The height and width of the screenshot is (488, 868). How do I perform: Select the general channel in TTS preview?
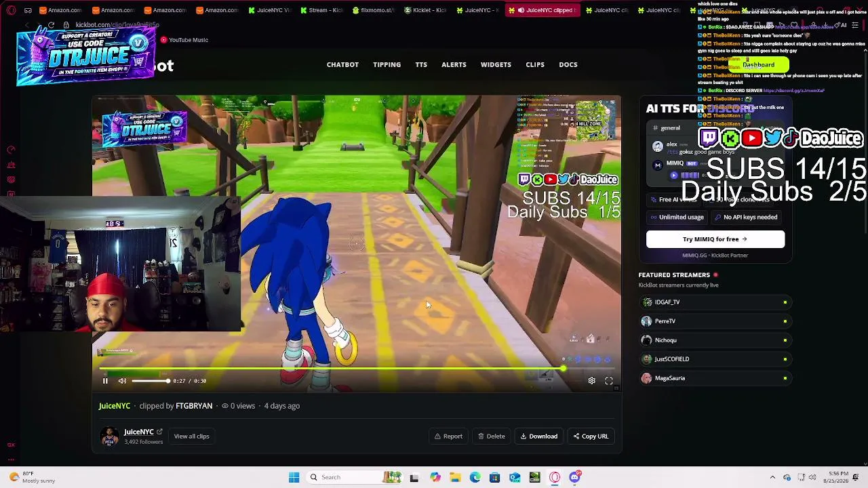click(666, 128)
